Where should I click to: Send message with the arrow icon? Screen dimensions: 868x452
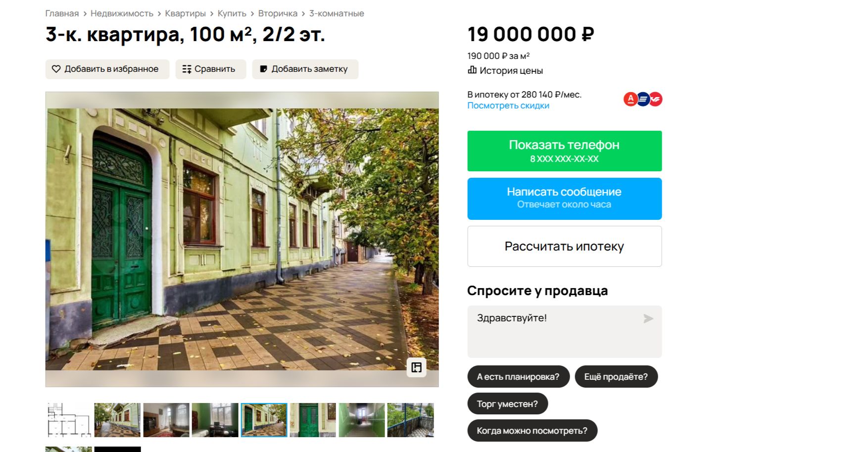coord(648,318)
